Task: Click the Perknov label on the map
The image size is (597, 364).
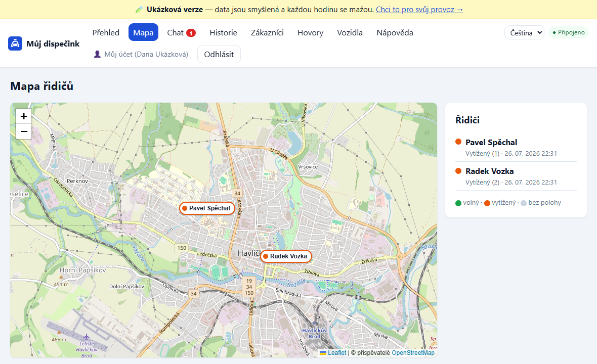Action: point(77,181)
